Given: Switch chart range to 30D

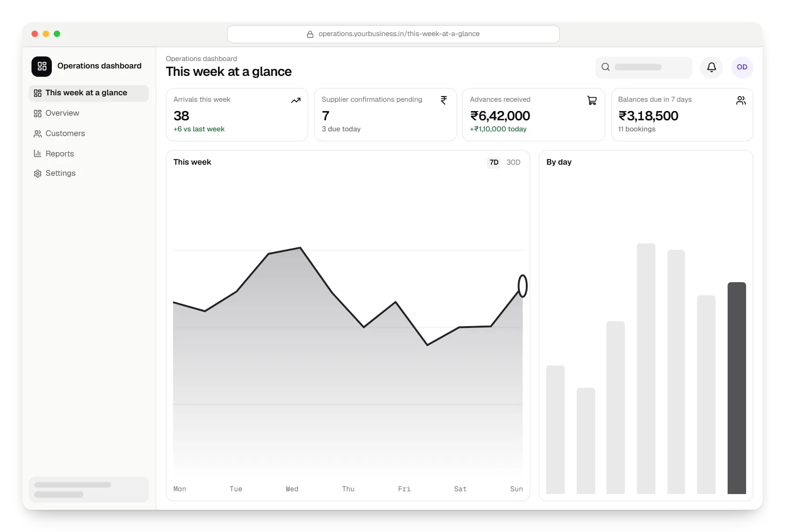Looking at the screenshot, I should pyautogui.click(x=513, y=162).
